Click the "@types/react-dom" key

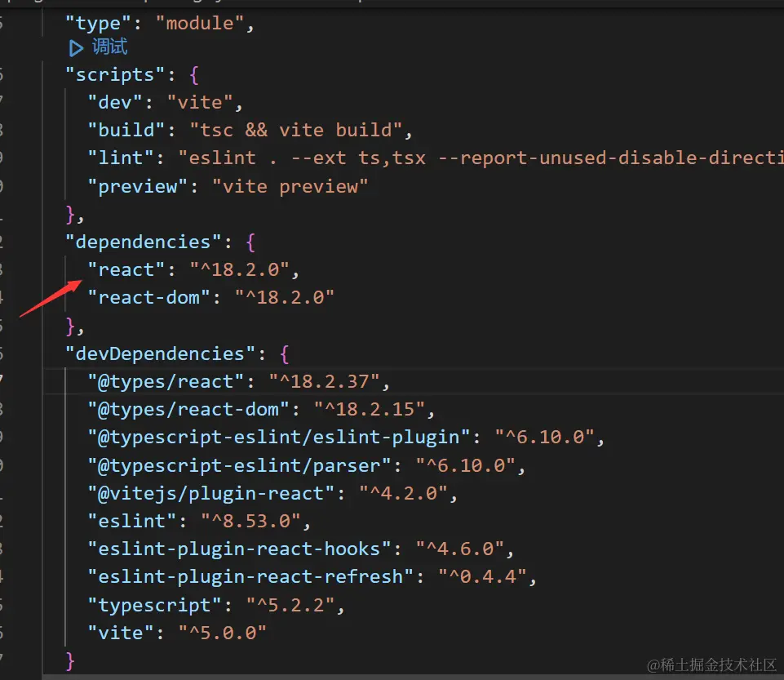[x=188, y=410]
